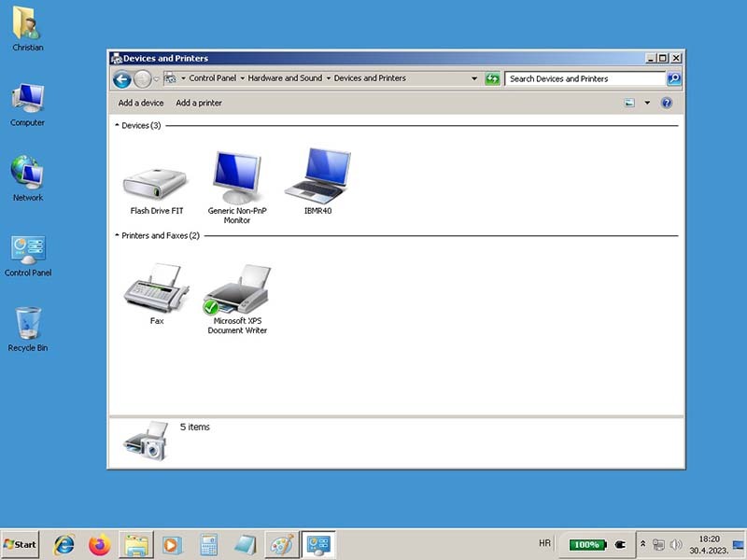Image resolution: width=747 pixels, height=560 pixels.
Task: Click the Search Devices and Printers field
Action: click(584, 79)
